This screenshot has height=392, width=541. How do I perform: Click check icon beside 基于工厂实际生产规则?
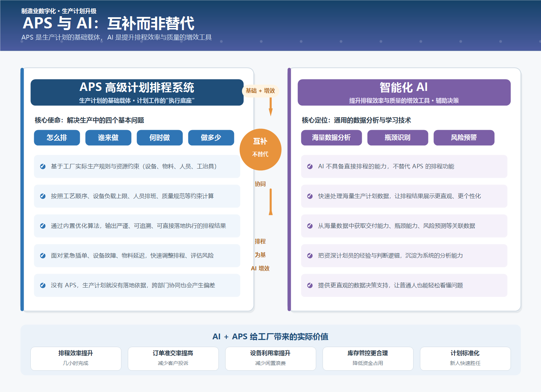[x=43, y=166]
